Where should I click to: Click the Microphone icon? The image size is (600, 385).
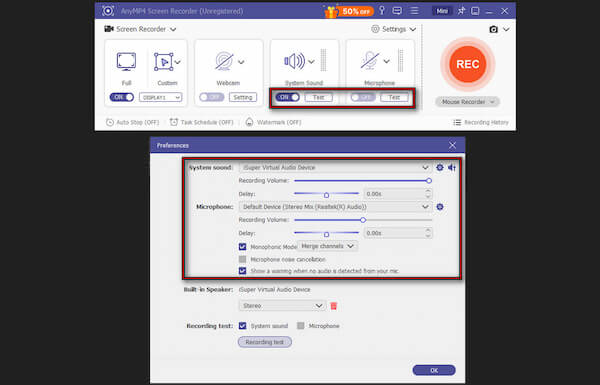click(370, 61)
